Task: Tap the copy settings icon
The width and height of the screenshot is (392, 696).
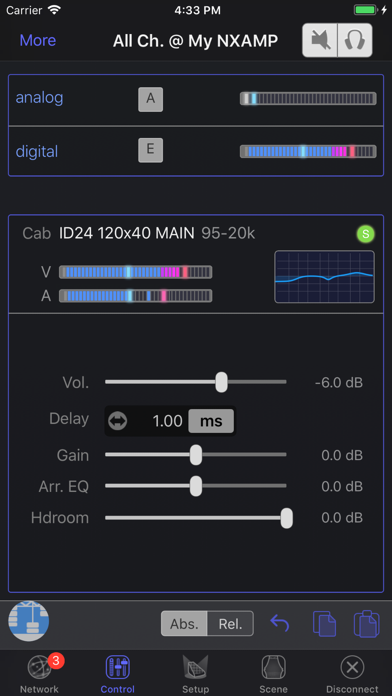Action: (324, 624)
